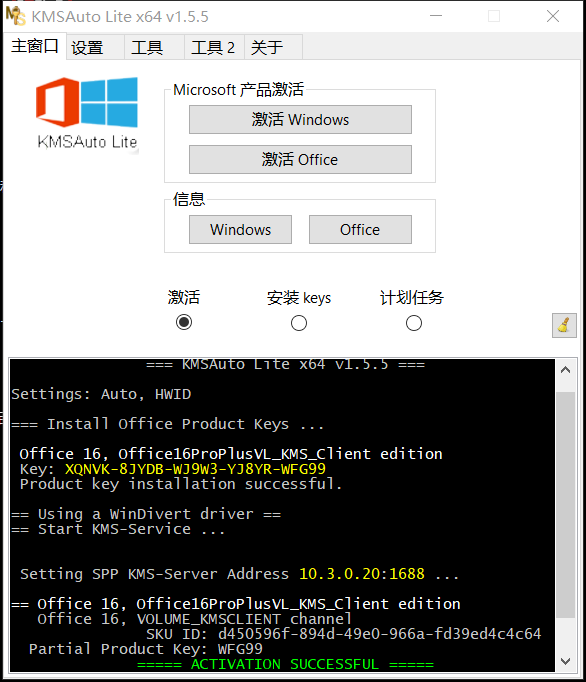
Task: Switch to the 设置 tab
Action: (95, 47)
